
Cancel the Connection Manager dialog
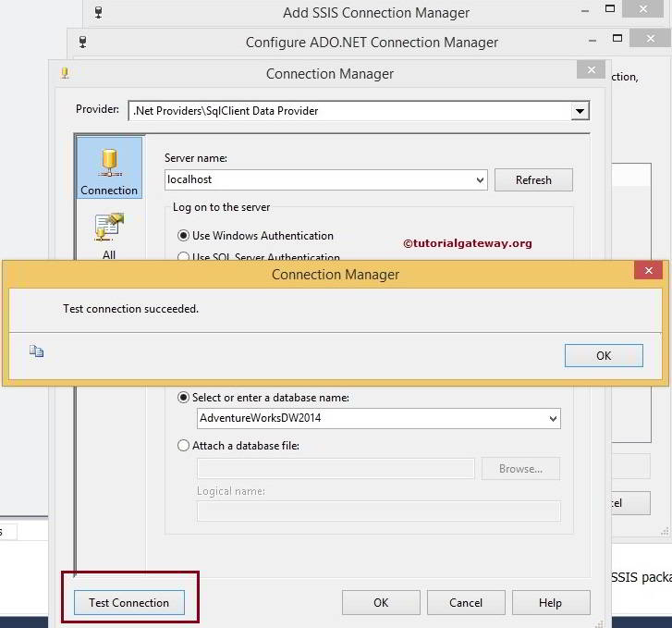pos(466,603)
